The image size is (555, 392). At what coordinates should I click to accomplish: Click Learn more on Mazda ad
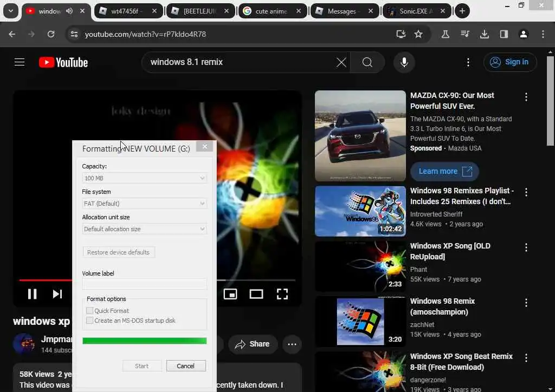tap(444, 172)
